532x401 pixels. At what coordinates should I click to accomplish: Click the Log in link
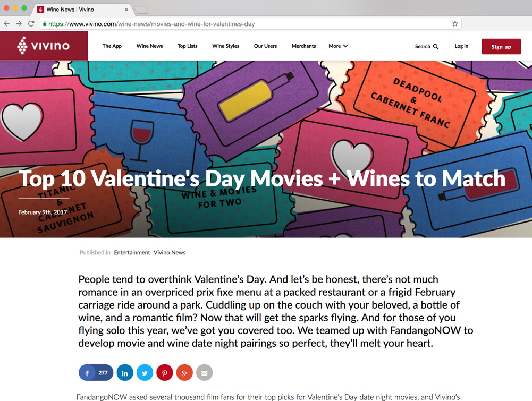coord(461,46)
